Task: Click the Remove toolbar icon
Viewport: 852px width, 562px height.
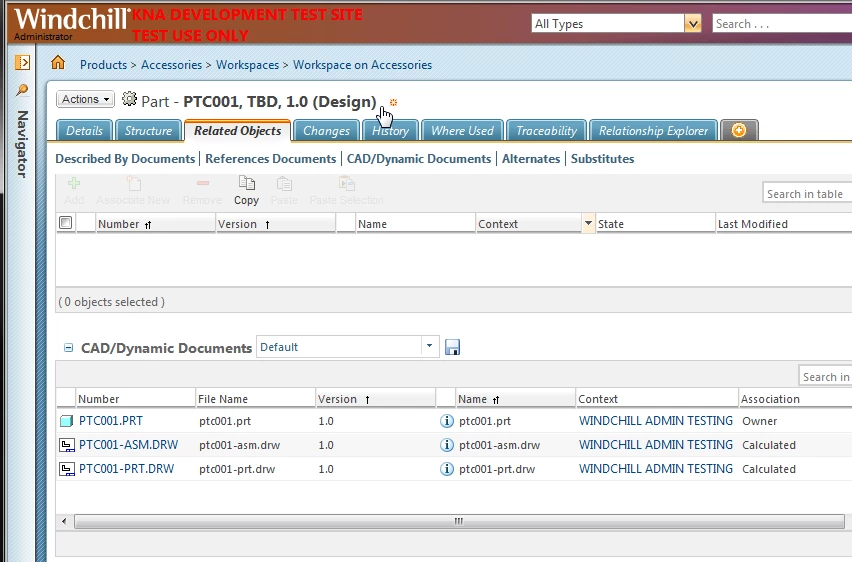Action: click(203, 183)
